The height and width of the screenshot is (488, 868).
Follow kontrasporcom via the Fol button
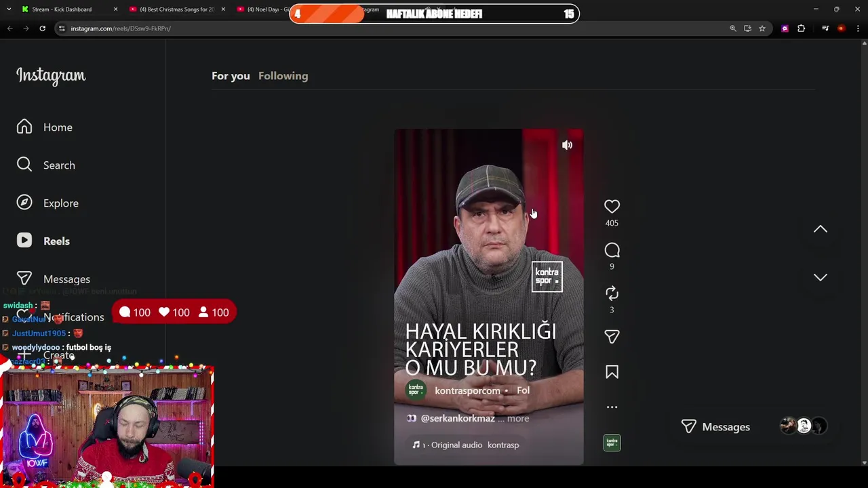523,390
